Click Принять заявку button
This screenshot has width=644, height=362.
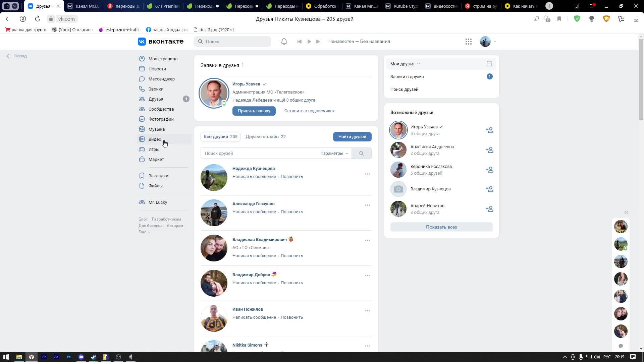(254, 111)
